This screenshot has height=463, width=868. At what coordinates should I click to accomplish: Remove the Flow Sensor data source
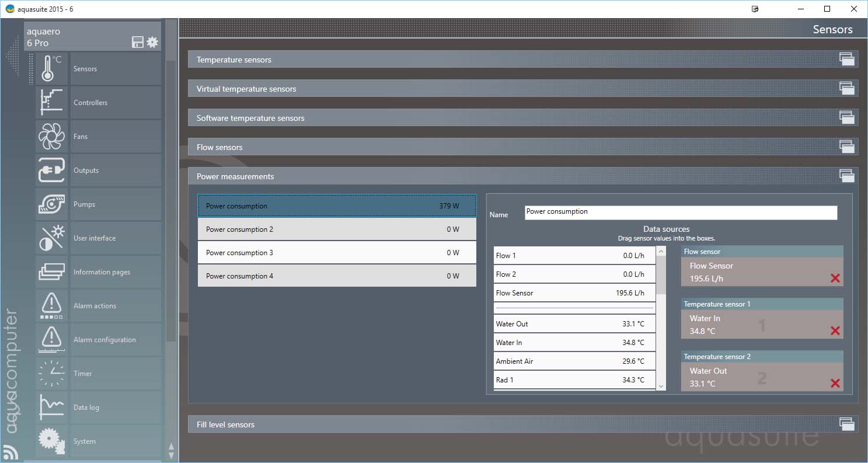(x=835, y=279)
